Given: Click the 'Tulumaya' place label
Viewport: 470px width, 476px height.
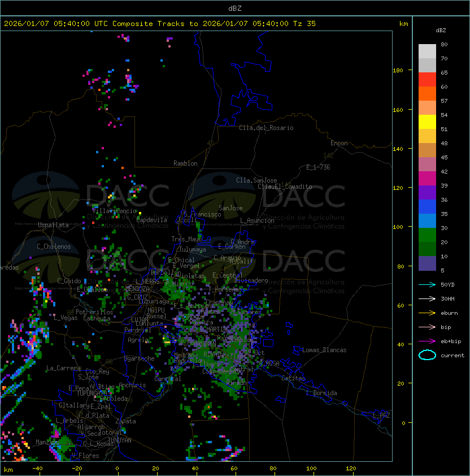Looking at the screenshot, I should [x=193, y=249].
